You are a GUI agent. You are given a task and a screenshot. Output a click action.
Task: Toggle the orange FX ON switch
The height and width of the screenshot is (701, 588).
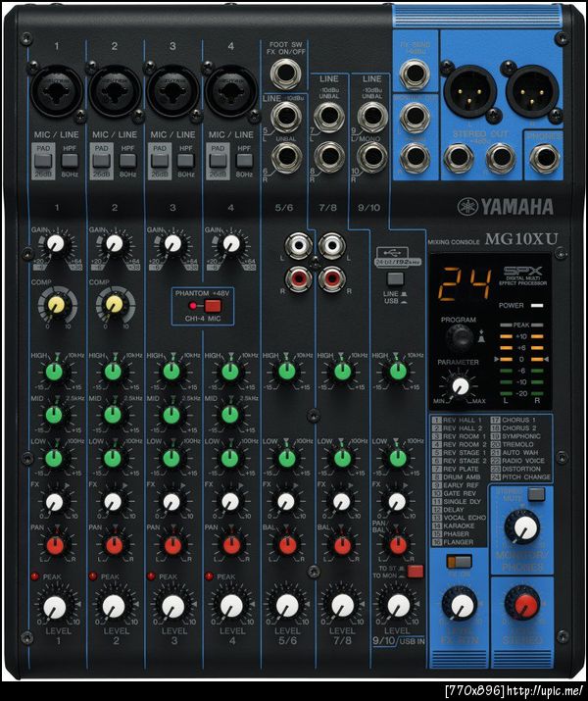[x=459, y=562]
